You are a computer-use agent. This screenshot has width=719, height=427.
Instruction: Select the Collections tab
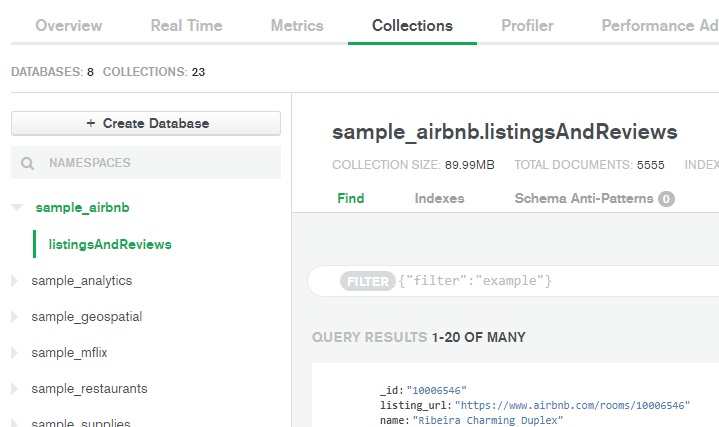pyautogui.click(x=412, y=26)
